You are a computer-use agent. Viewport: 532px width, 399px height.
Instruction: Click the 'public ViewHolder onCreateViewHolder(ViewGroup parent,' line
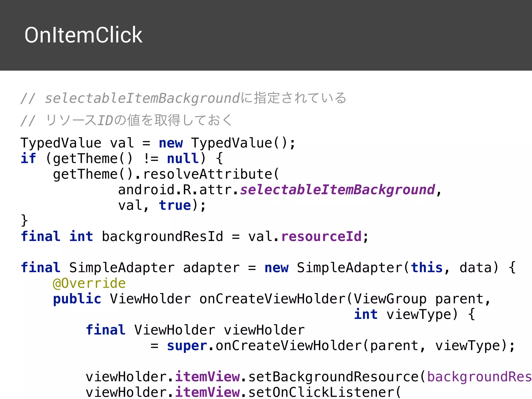272,299
